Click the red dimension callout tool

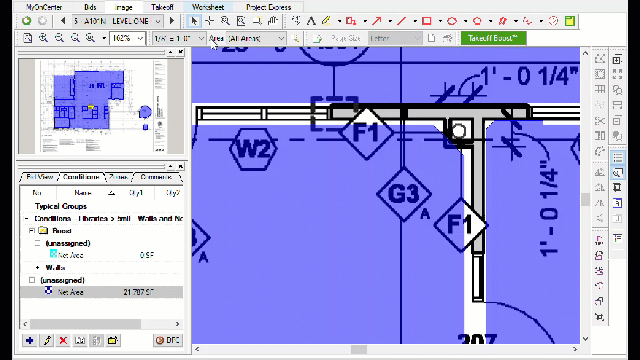coord(351,21)
